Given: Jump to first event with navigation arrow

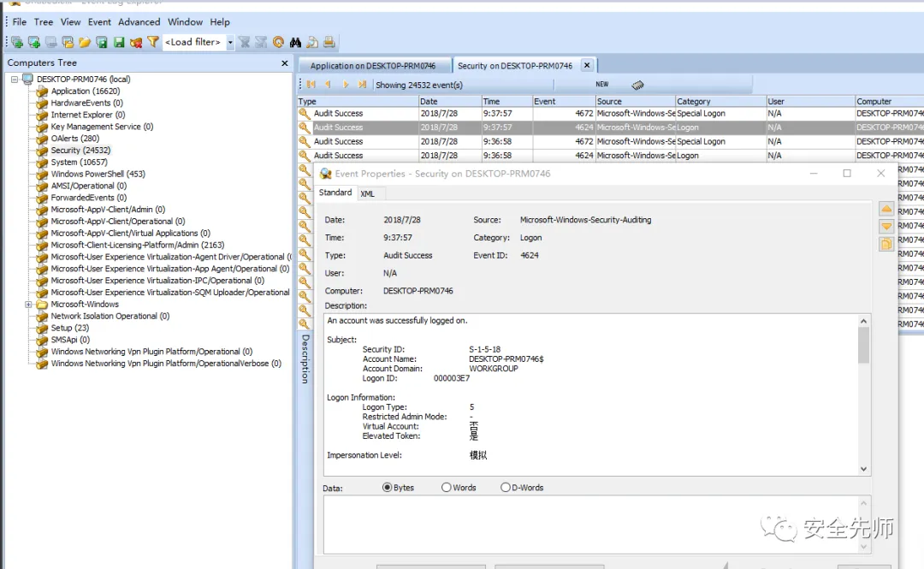Looking at the screenshot, I should pyautogui.click(x=311, y=85).
